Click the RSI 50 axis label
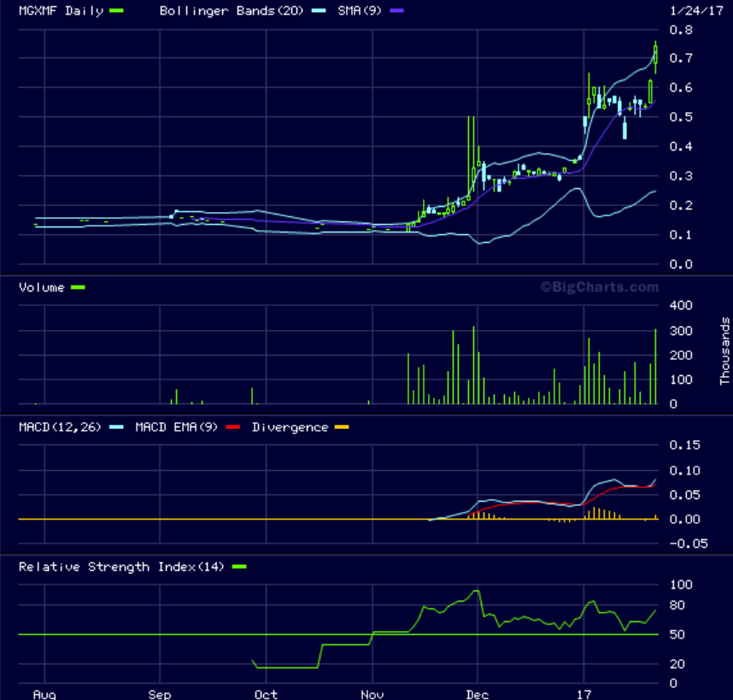Image resolution: width=733 pixels, height=700 pixels. (x=677, y=634)
